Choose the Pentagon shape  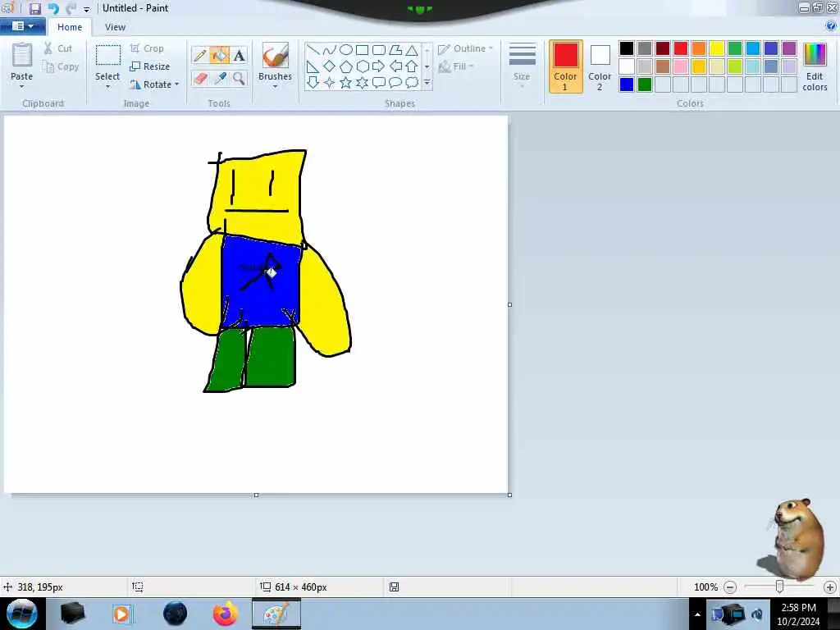[346, 66]
